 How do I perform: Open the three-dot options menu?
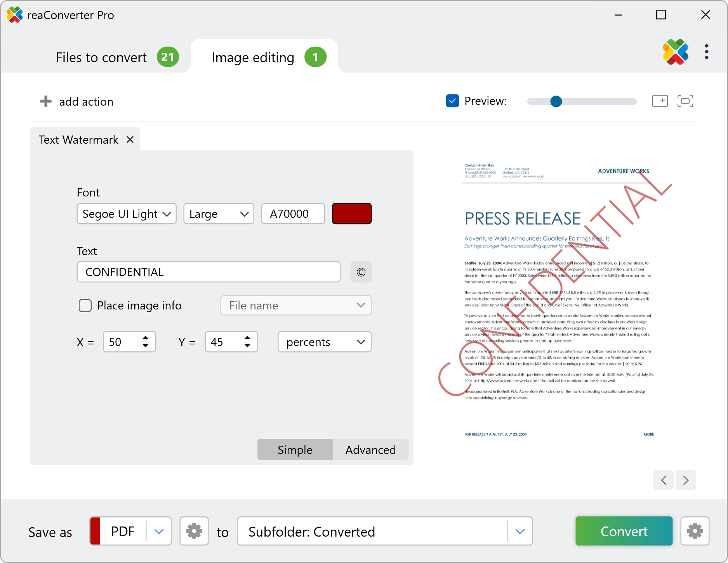click(x=706, y=52)
